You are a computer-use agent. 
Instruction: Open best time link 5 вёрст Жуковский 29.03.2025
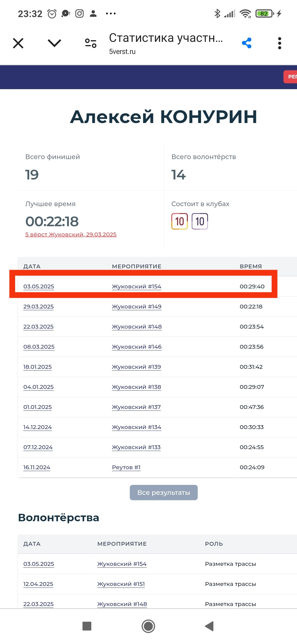(x=71, y=234)
